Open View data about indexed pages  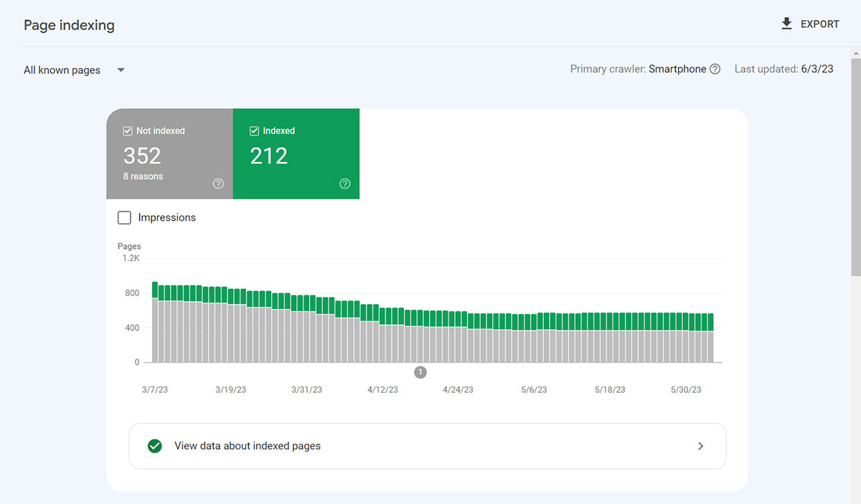(428, 446)
